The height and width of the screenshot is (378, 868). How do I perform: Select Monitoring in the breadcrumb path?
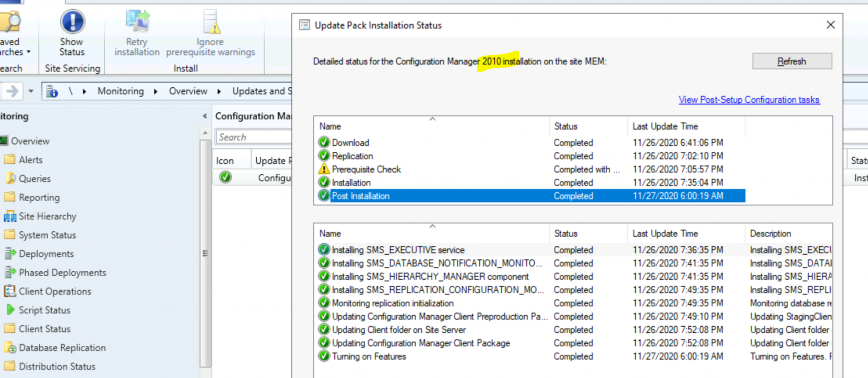click(x=121, y=91)
